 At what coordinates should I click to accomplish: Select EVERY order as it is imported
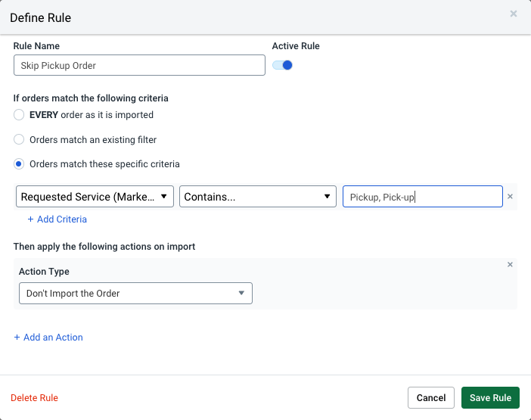[x=20, y=115]
